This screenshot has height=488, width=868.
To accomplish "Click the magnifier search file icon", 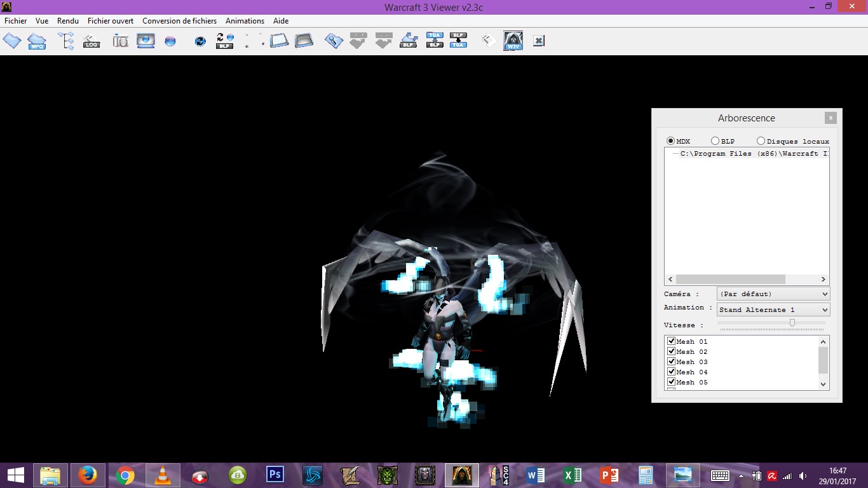I will point(334,41).
